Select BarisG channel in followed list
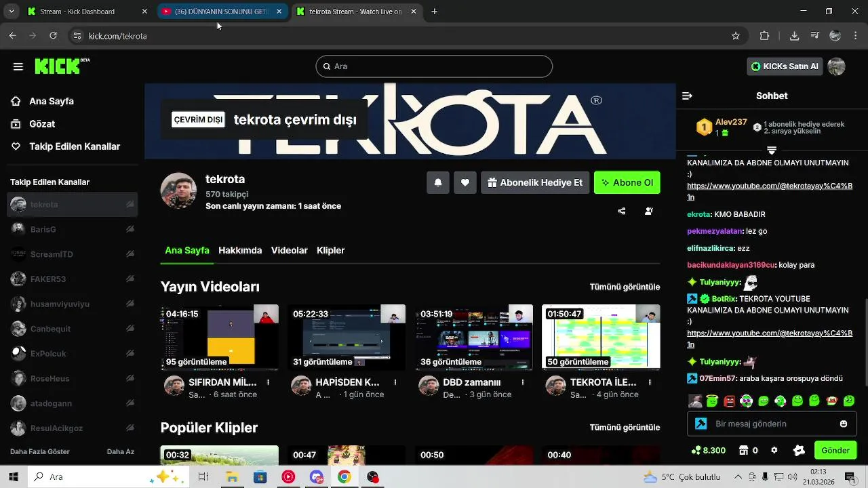The image size is (868, 488). coord(72,229)
